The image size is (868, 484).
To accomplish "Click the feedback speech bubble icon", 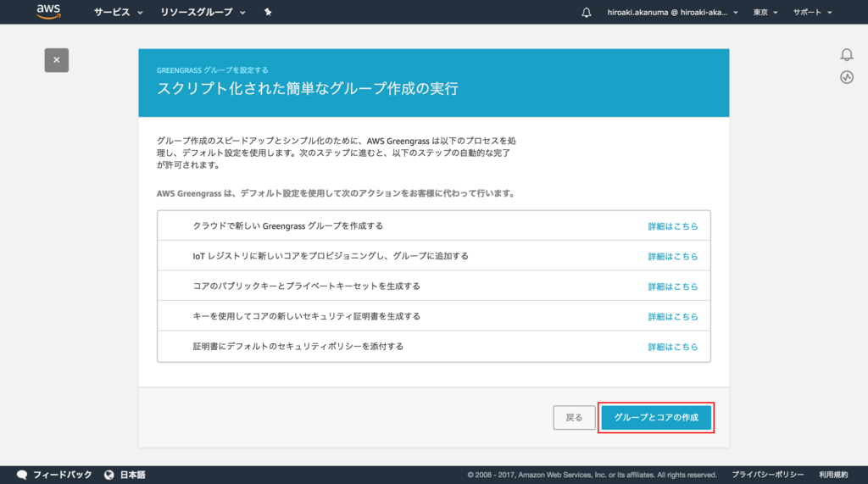I will (x=22, y=475).
